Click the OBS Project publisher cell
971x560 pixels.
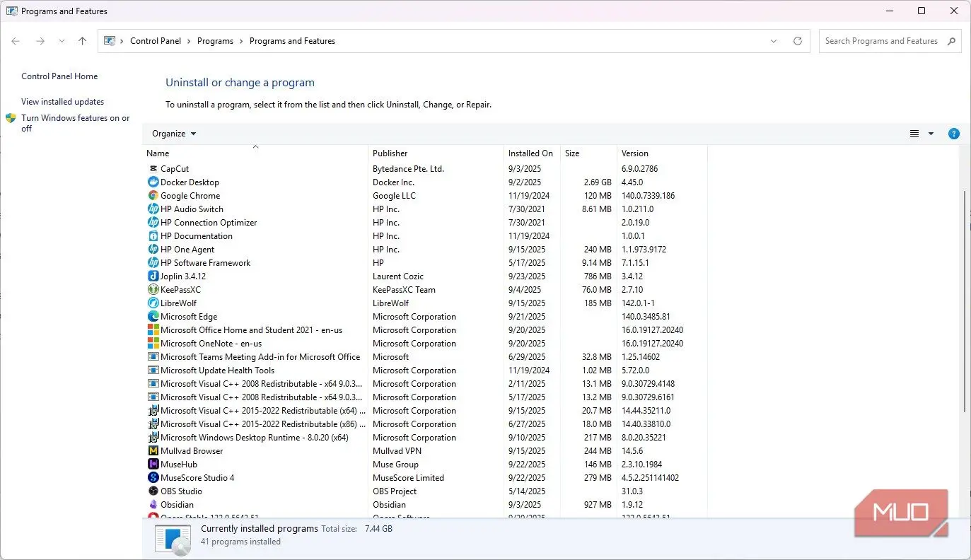tap(395, 491)
